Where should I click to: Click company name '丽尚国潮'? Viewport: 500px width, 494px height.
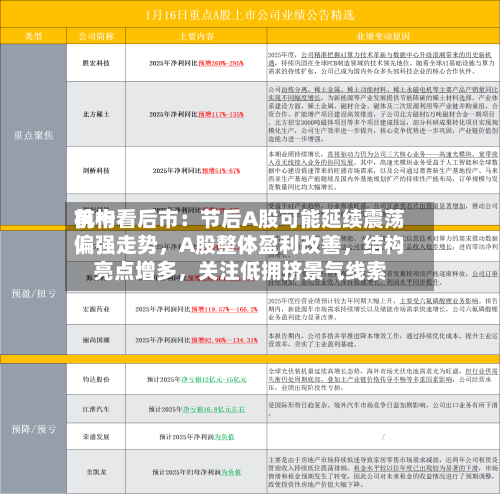pos(96,340)
